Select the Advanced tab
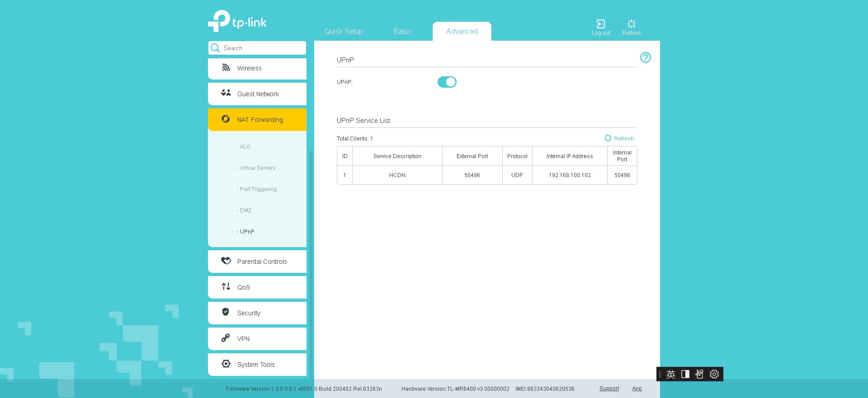Image resolution: width=868 pixels, height=398 pixels. pos(462,31)
